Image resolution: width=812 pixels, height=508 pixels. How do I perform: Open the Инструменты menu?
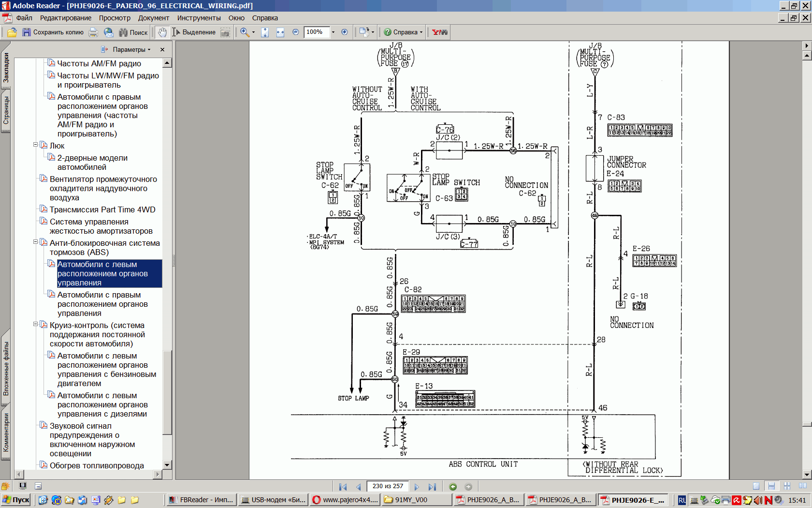point(199,18)
